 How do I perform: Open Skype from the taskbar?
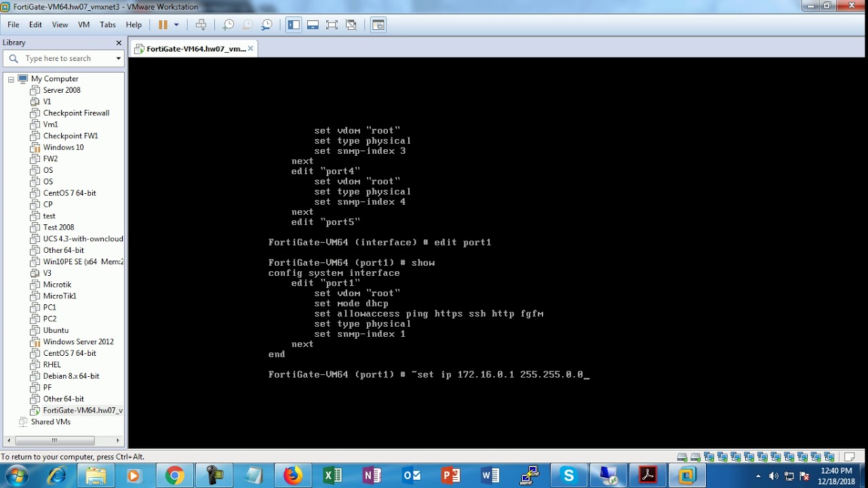tap(568, 476)
